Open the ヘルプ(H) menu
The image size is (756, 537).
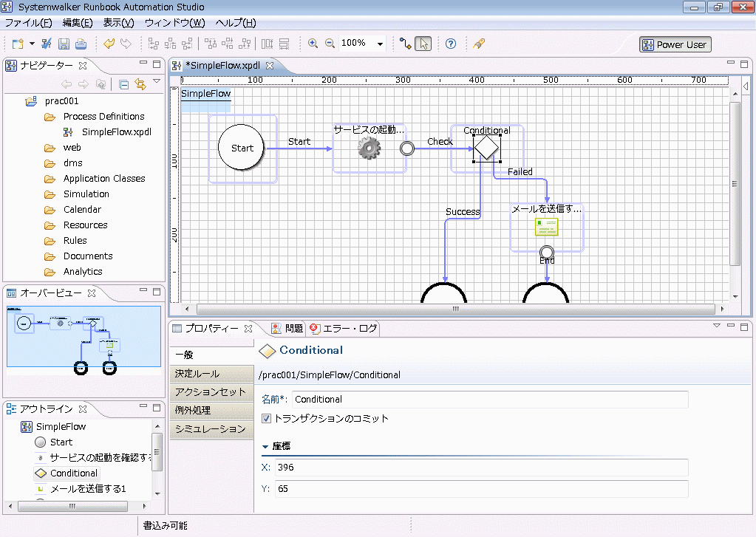click(235, 23)
